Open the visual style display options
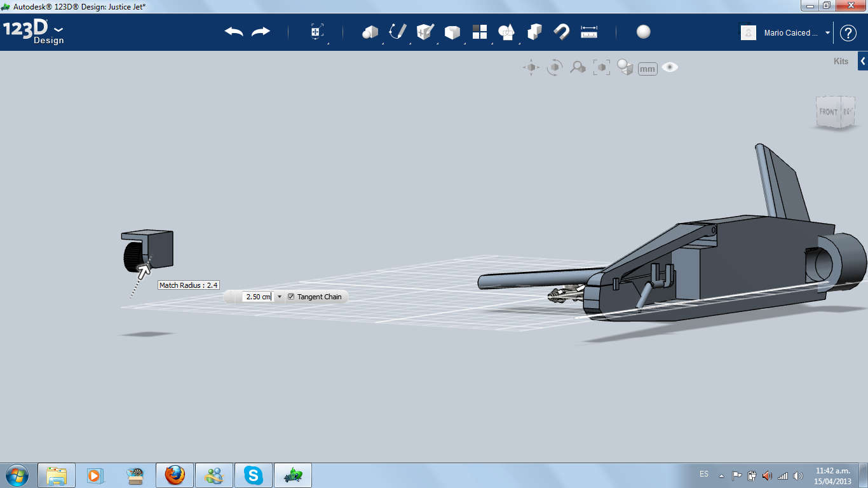The image size is (868, 488). click(x=625, y=67)
